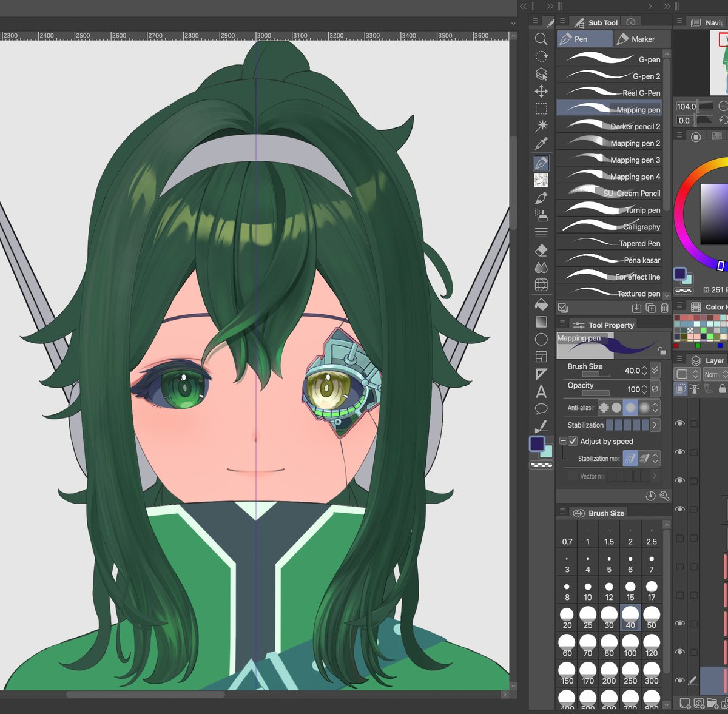Select the Zoom magnifier tool
Screen dimensions: 728x714
tap(541, 39)
